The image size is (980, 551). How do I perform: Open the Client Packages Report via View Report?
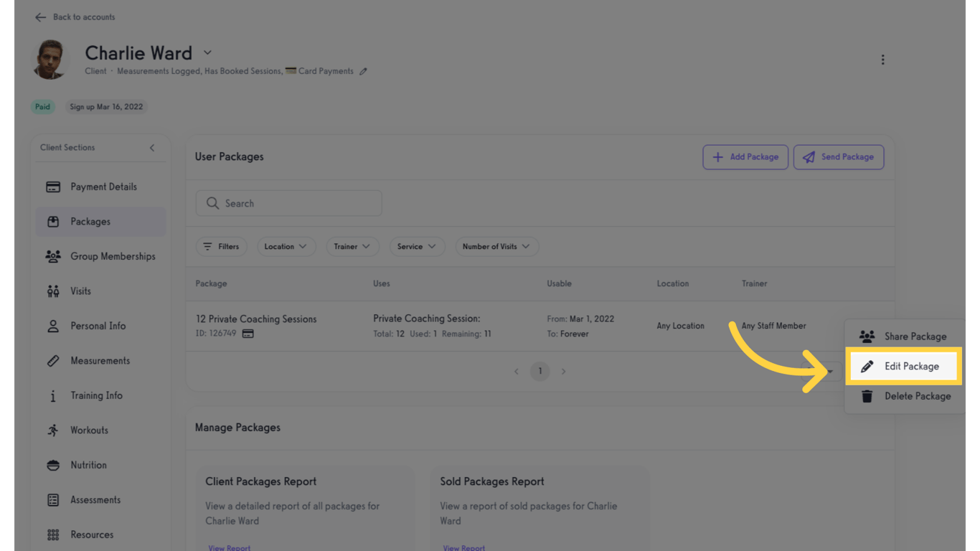229,547
